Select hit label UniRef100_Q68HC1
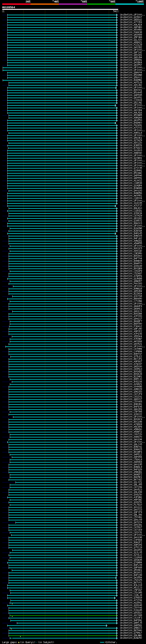This screenshot has width=146, height=644. click(131, 308)
